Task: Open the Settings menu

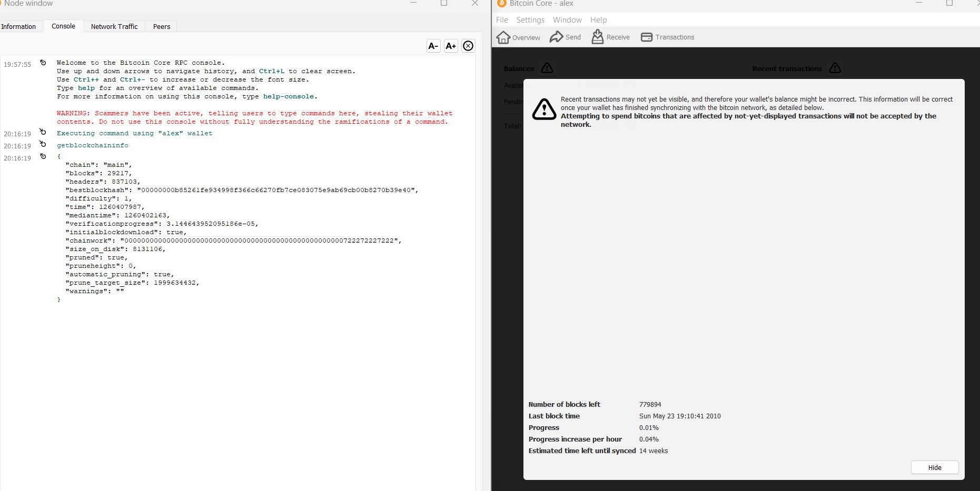Action: point(530,19)
